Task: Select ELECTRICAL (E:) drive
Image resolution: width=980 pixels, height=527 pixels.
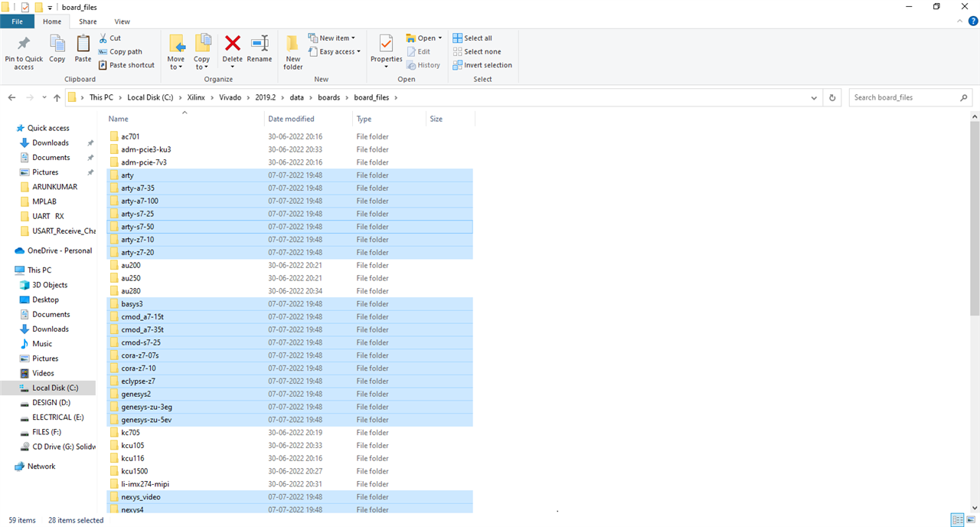Action: [57, 417]
